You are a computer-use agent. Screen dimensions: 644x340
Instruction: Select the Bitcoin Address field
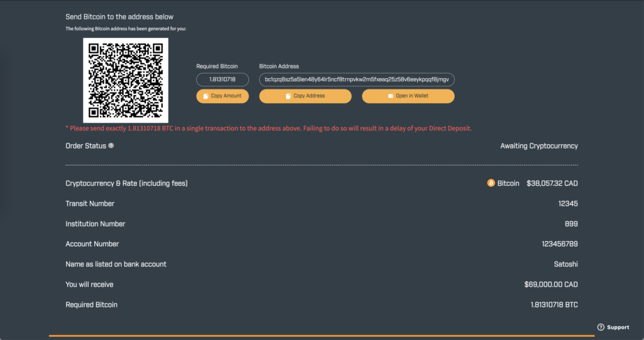click(x=357, y=79)
